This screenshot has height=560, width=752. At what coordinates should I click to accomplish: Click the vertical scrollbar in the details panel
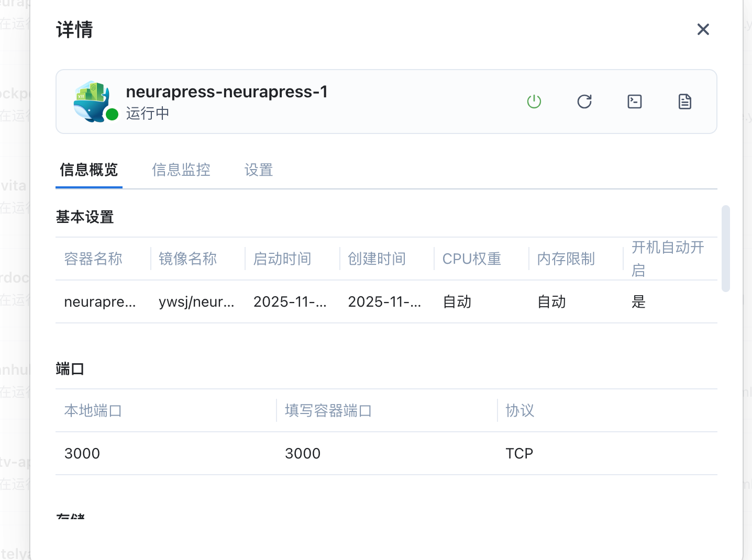click(x=725, y=249)
